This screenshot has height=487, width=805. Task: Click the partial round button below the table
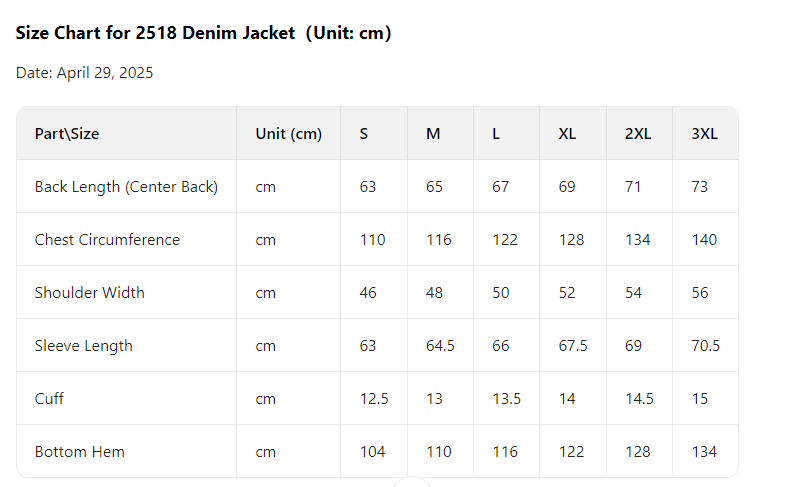412,482
